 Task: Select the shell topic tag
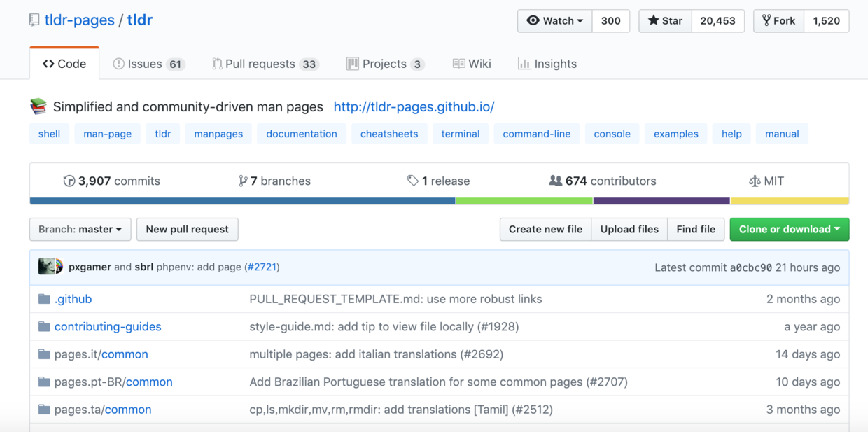(x=50, y=134)
